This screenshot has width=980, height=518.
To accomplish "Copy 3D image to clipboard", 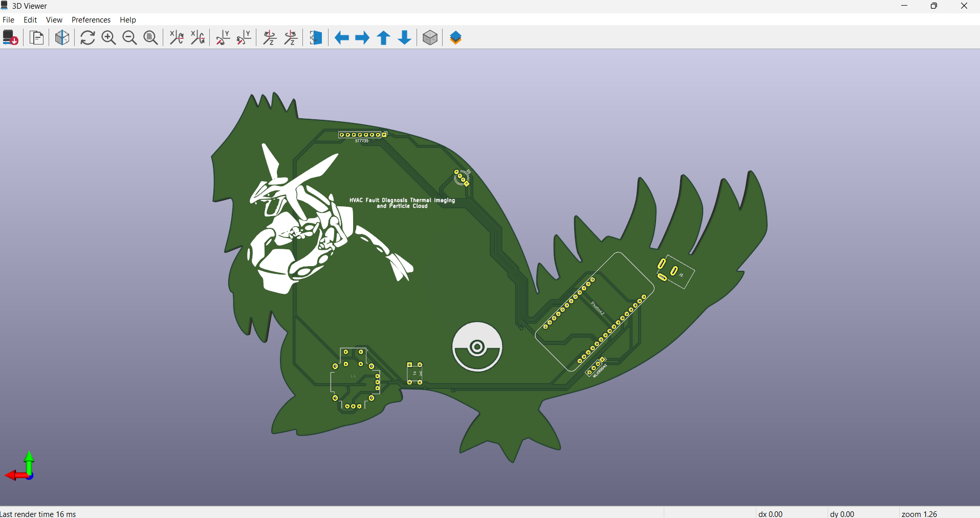I will pos(36,38).
